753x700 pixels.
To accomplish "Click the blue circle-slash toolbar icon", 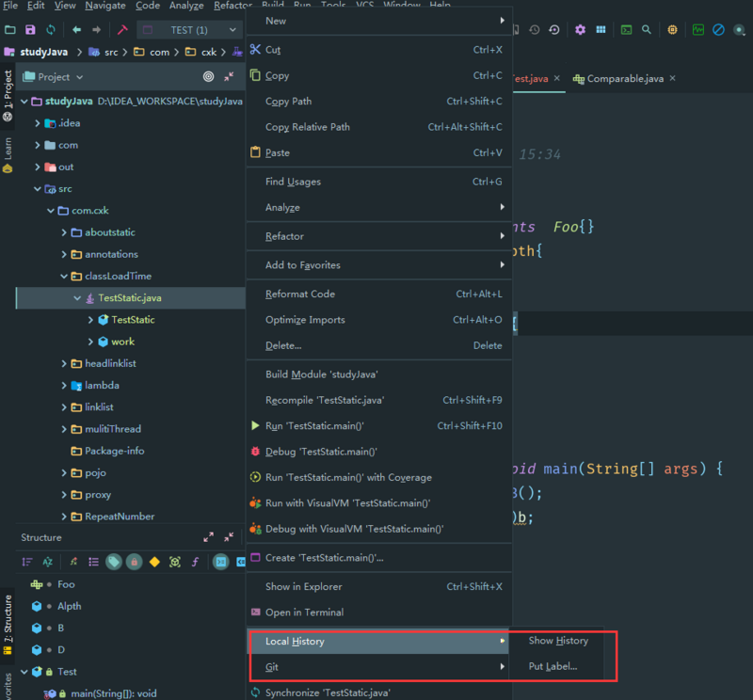I will [718, 30].
